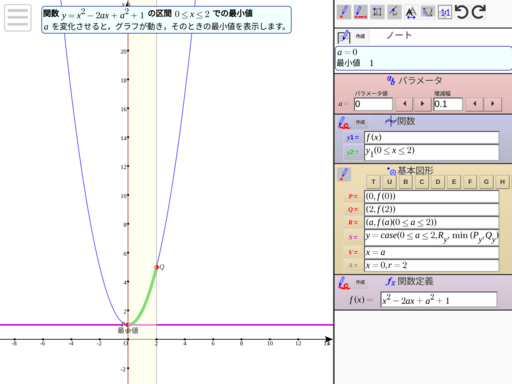512x384 pixels.
Task: Undo the last action
Action: tap(462, 12)
